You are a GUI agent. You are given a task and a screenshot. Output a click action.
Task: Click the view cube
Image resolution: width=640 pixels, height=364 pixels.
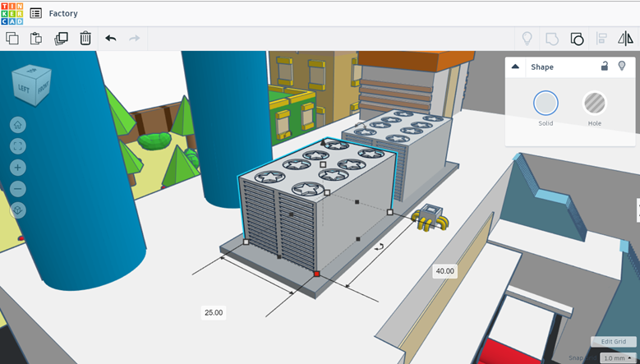tap(31, 85)
